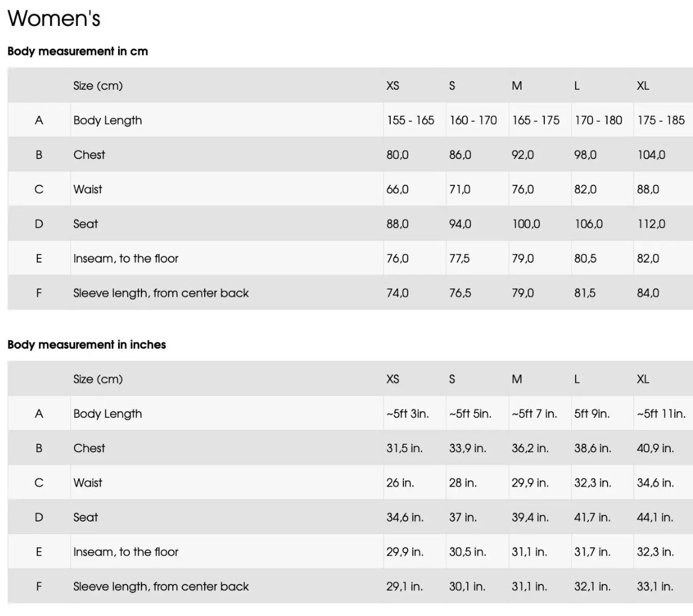This screenshot has height=616, width=693.
Task: Click the 44,1 in. seat value
Action: point(655,517)
